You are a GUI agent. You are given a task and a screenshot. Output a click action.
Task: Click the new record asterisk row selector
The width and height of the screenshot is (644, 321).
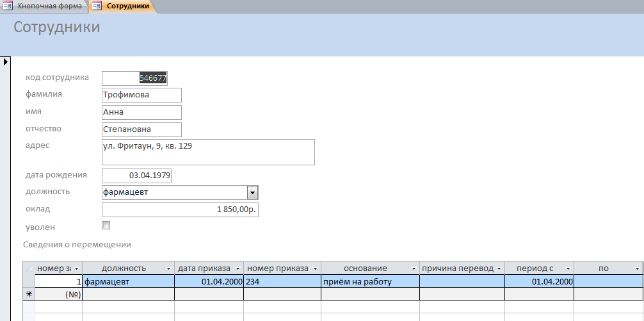(x=29, y=293)
